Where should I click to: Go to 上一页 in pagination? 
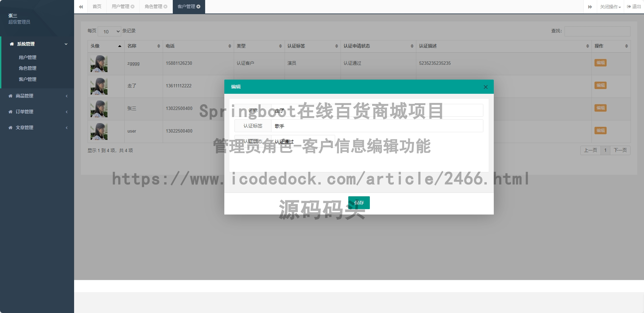[590, 150]
